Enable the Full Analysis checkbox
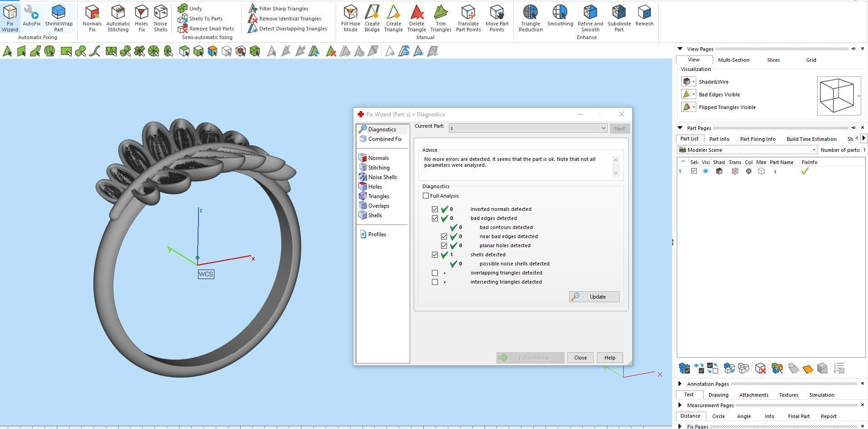Image resolution: width=868 pixels, height=429 pixels. point(426,196)
